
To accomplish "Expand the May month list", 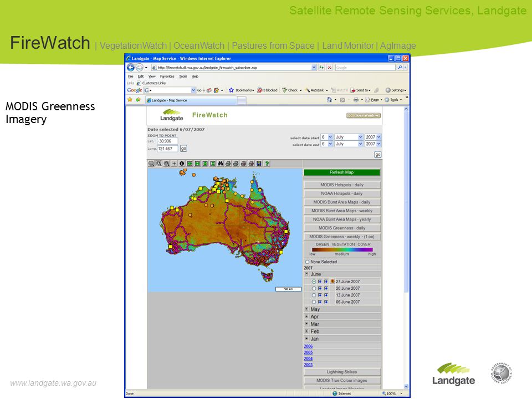I will (306, 309).
